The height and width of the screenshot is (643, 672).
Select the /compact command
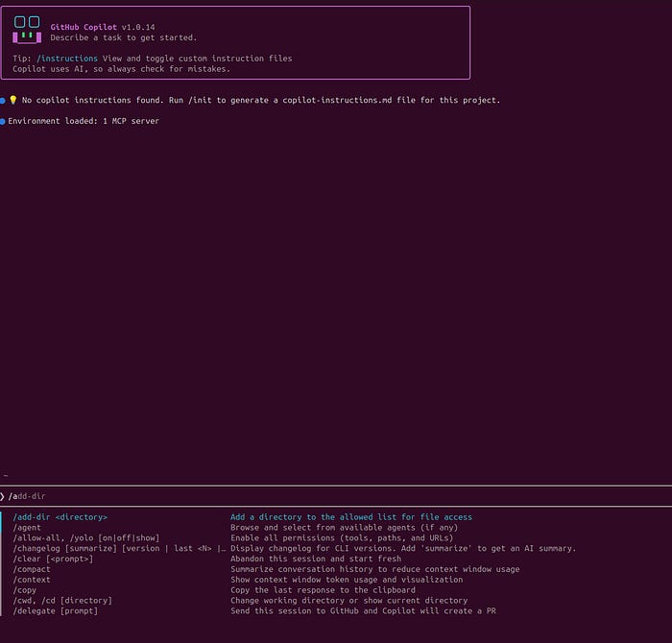[x=32, y=569]
